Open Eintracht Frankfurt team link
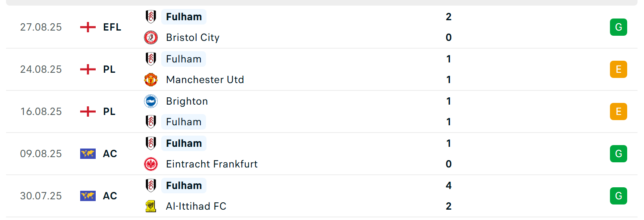This screenshot has height=220, width=644. [x=212, y=164]
